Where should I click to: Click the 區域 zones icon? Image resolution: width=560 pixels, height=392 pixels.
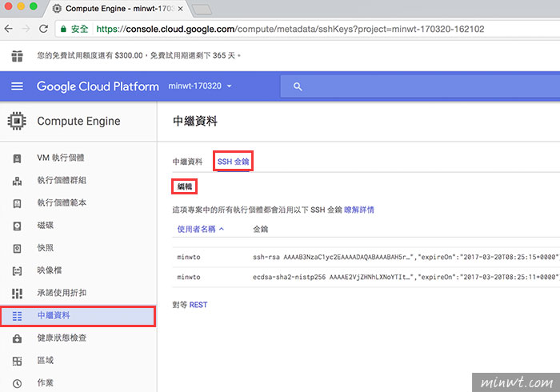pyautogui.click(x=17, y=361)
